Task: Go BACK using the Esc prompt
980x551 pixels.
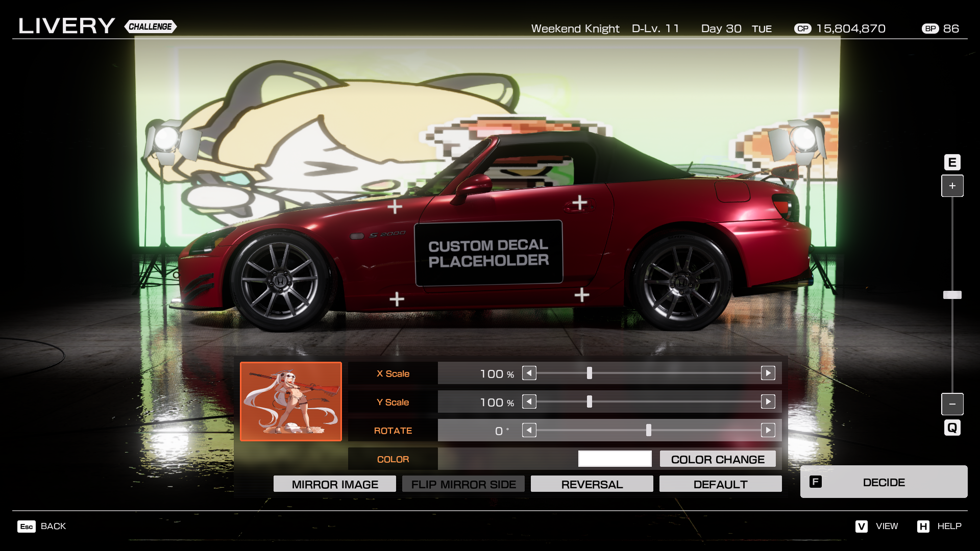Action: pos(42,526)
